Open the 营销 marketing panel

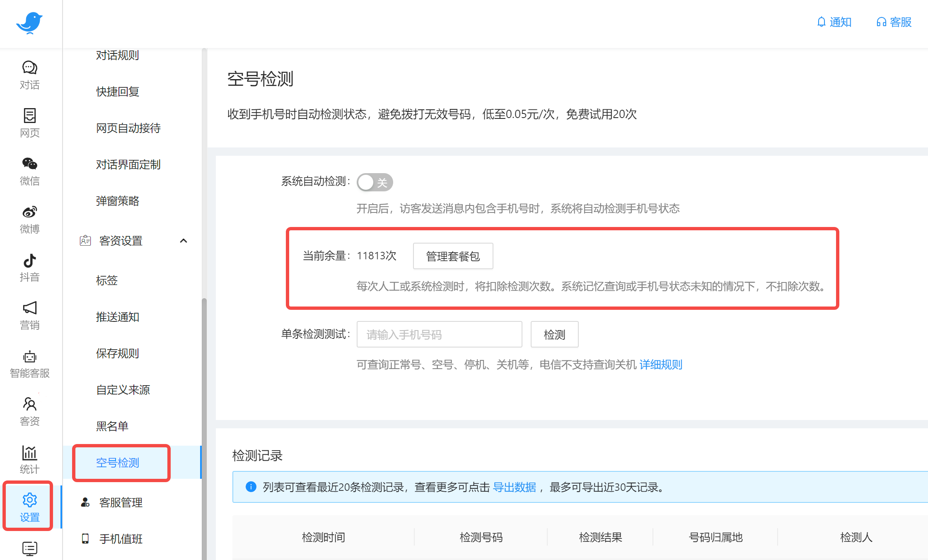click(x=29, y=316)
